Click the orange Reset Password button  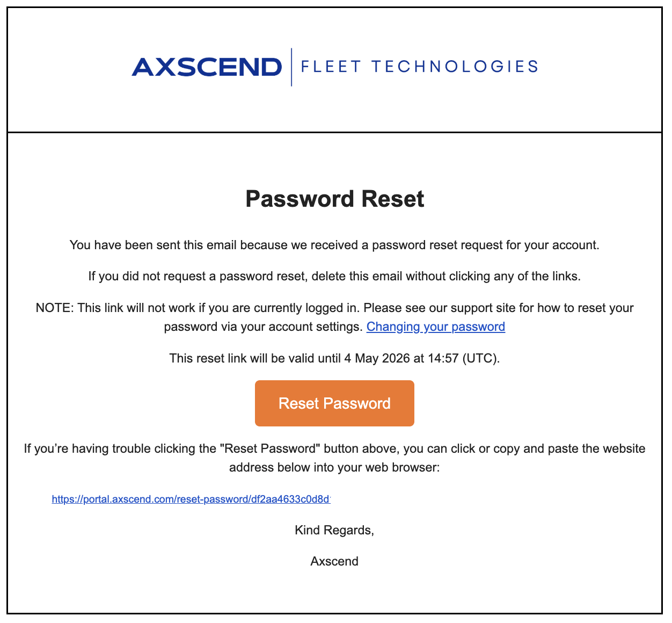[334, 403]
